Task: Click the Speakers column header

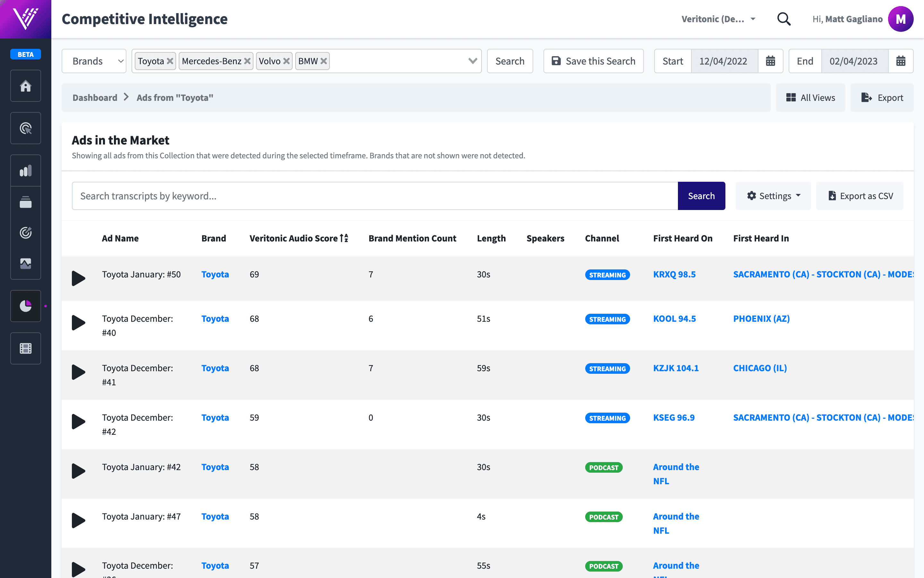Action: 545,238
